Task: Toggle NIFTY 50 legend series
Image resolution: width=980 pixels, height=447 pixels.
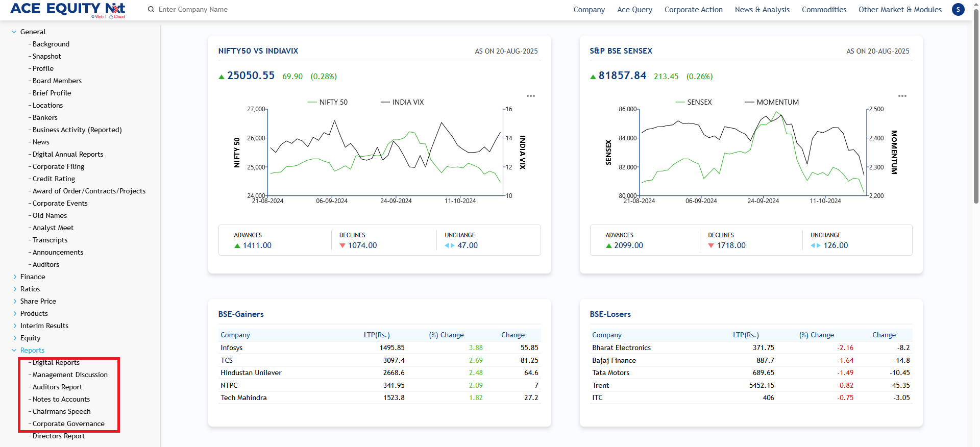Action: pyautogui.click(x=327, y=102)
